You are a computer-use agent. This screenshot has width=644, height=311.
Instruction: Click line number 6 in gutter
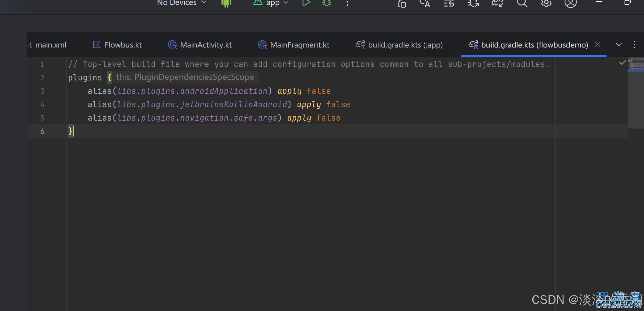click(x=42, y=132)
